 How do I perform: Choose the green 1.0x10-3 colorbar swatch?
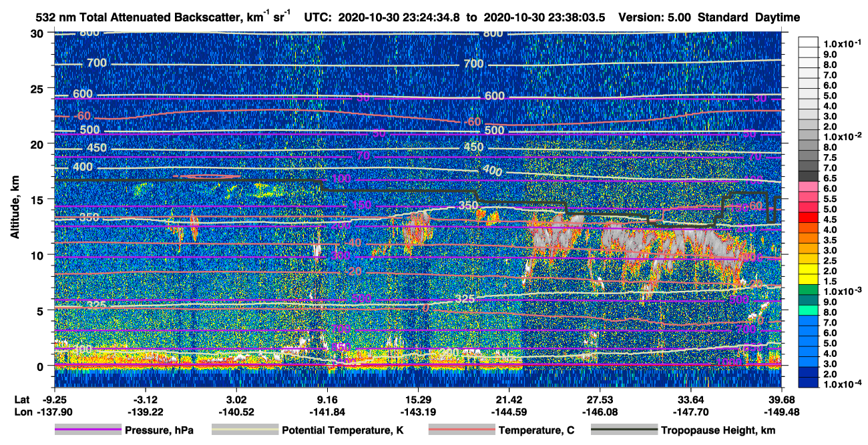[809, 290]
